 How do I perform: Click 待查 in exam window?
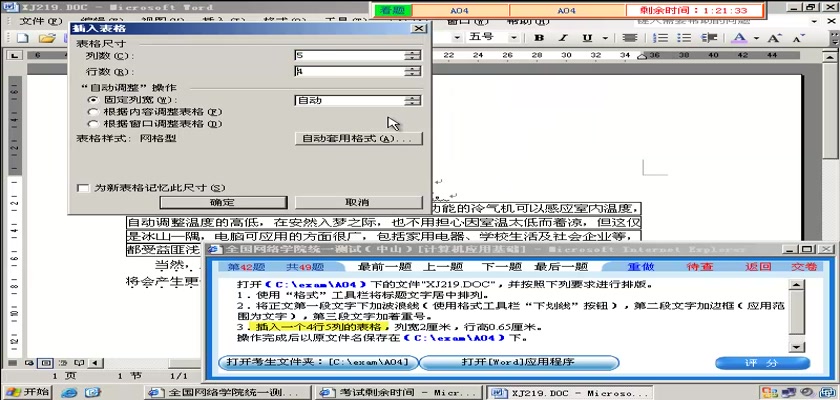pos(700,267)
